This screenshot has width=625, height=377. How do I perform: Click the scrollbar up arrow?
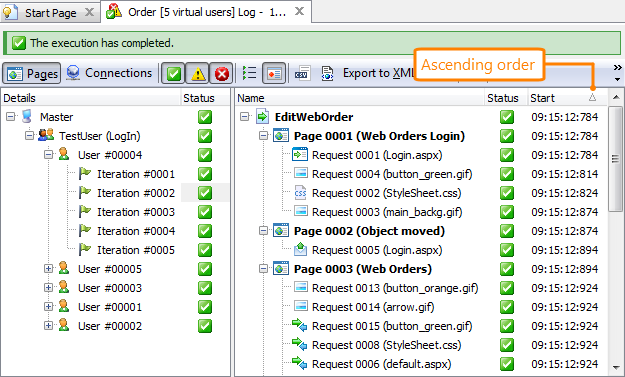616,97
